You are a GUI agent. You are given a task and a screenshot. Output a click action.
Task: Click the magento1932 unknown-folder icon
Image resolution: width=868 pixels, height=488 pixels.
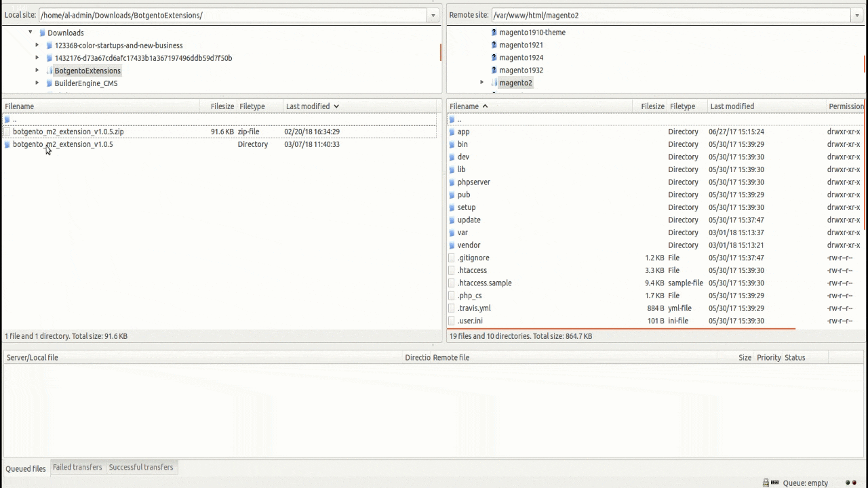click(x=494, y=70)
